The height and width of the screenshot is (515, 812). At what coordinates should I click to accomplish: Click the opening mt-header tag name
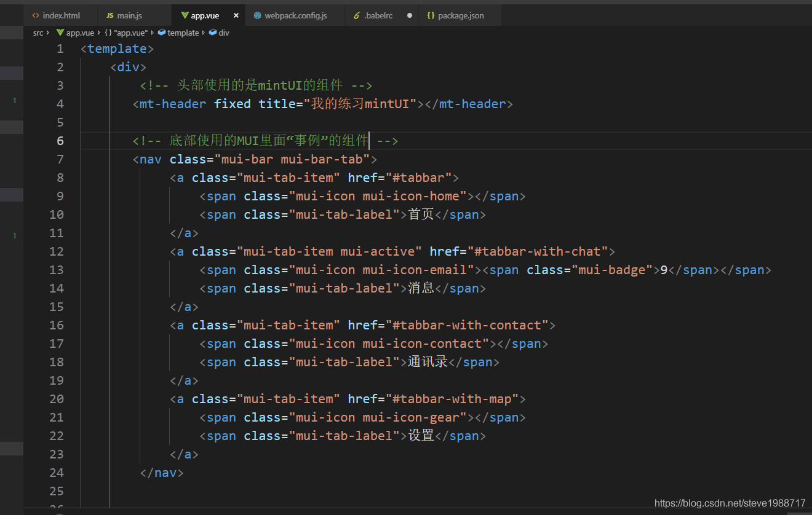[x=173, y=104]
